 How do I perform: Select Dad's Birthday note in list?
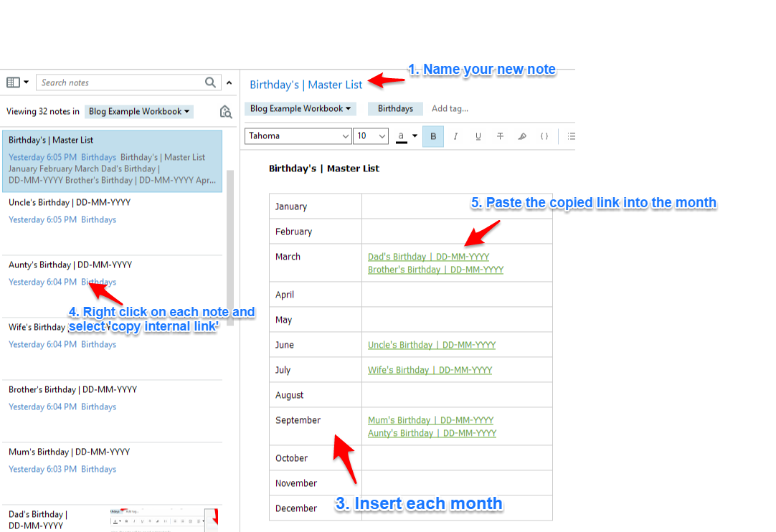pos(113,518)
